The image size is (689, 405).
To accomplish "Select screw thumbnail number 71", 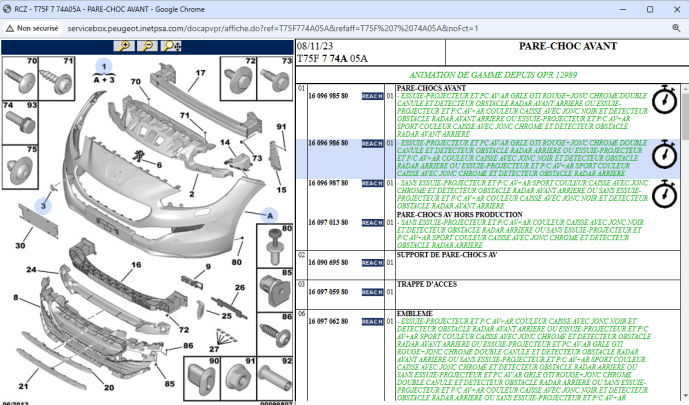I will [x=57, y=78].
